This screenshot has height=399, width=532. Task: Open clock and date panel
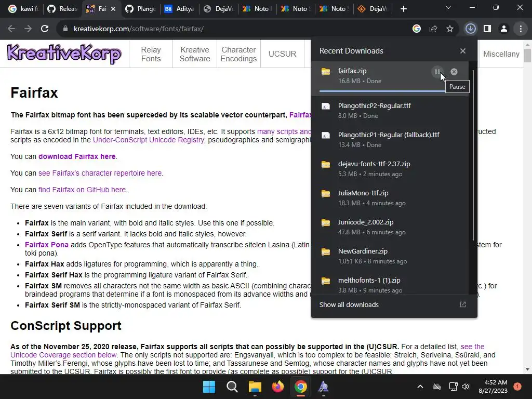[x=493, y=387]
